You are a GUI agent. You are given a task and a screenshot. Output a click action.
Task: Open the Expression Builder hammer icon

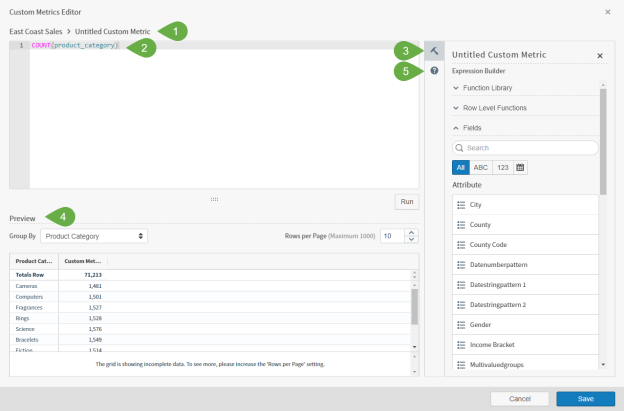coord(434,51)
